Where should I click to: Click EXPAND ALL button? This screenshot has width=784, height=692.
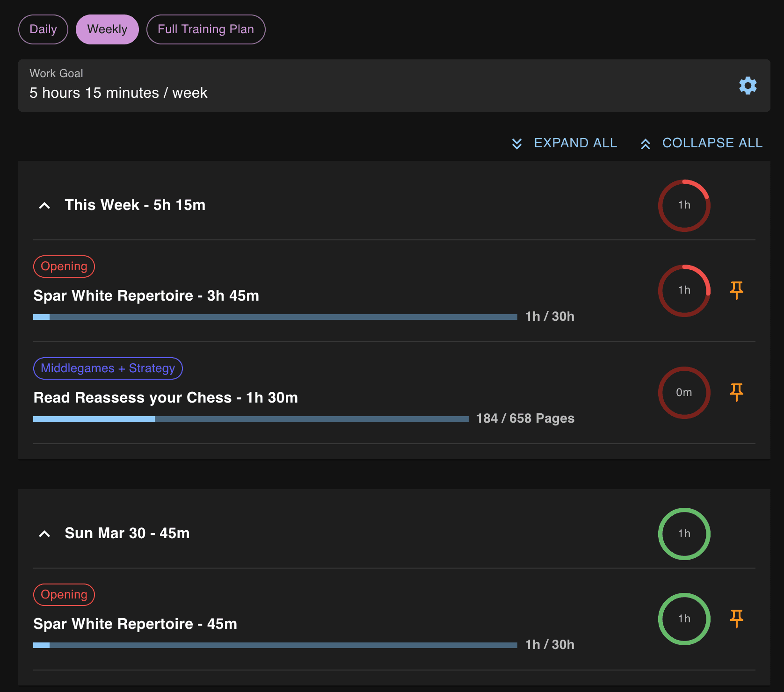tap(564, 143)
